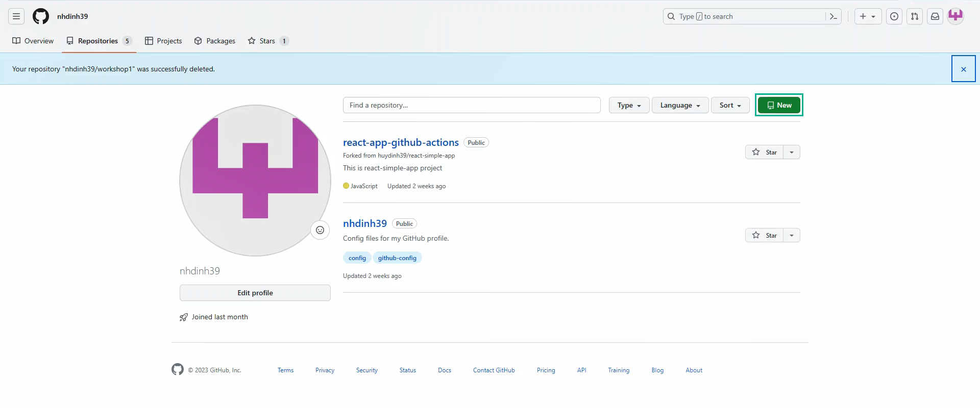Dismiss the repository deleted banner

coord(964,69)
